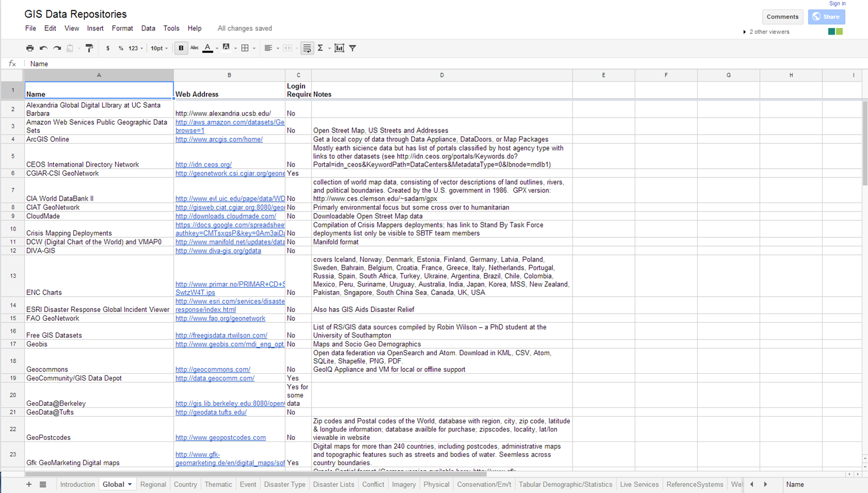Toggle strikethrough text formatting
Screen dimensions: 868x493
pyautogui.click(x=194, y=48)
